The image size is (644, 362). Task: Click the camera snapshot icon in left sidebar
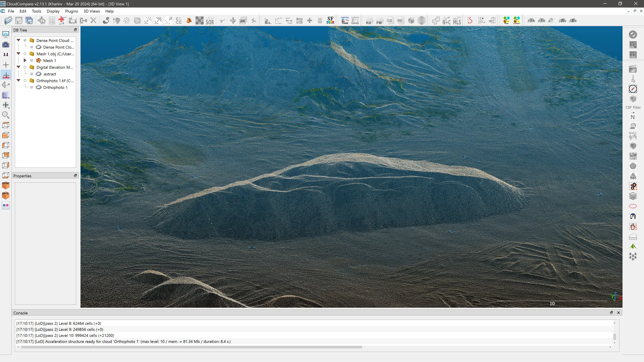click(6, 45)
